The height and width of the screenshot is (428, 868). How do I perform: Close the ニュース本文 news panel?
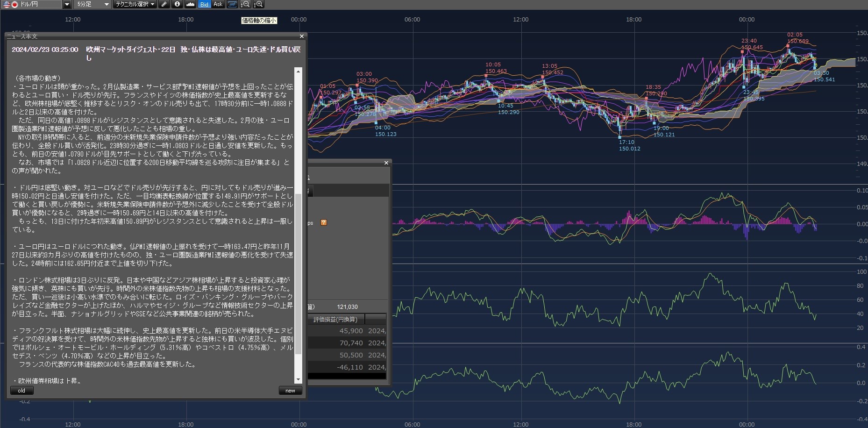(301, 36)
